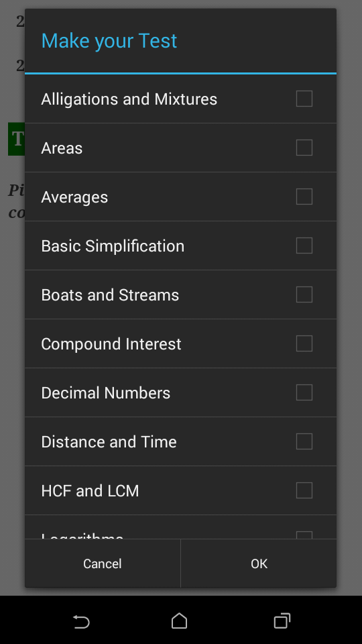
Task: Tap the partially visible Logarithms row
Action: [x=180, y=527]
